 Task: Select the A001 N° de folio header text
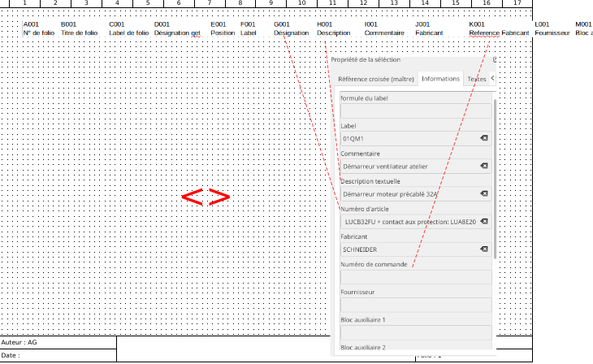tap(37, 29)
